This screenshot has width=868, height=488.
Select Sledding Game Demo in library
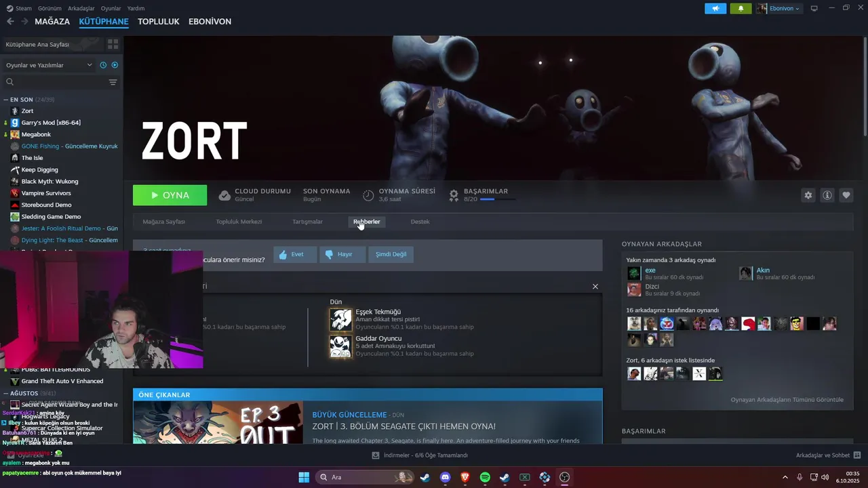pos(51,217)
